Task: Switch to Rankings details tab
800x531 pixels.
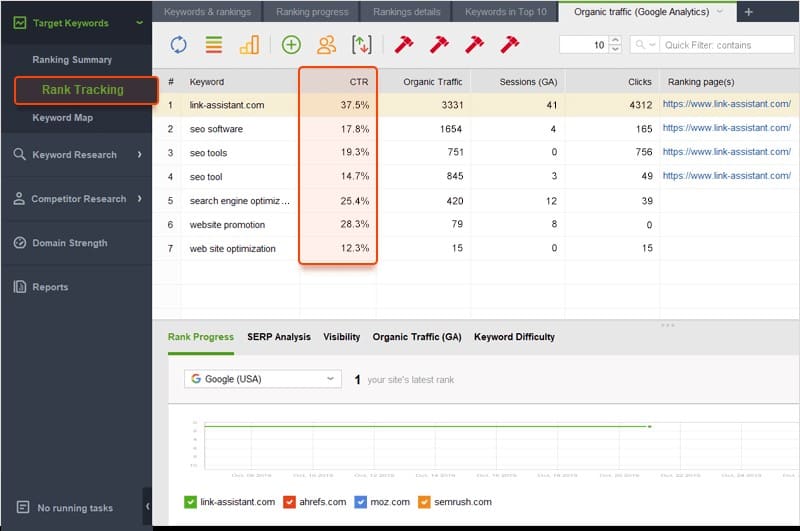Action: pyautogui.click(x=406, y=12)
